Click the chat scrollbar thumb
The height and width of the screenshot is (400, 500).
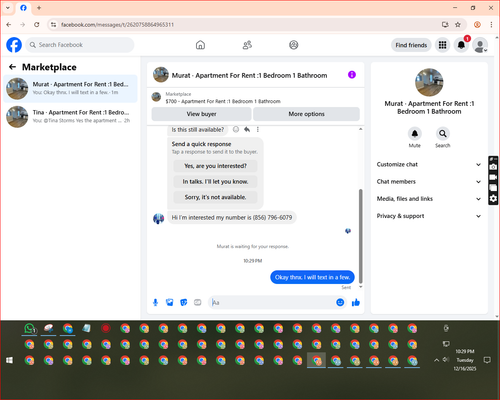(x=360, y=236)
